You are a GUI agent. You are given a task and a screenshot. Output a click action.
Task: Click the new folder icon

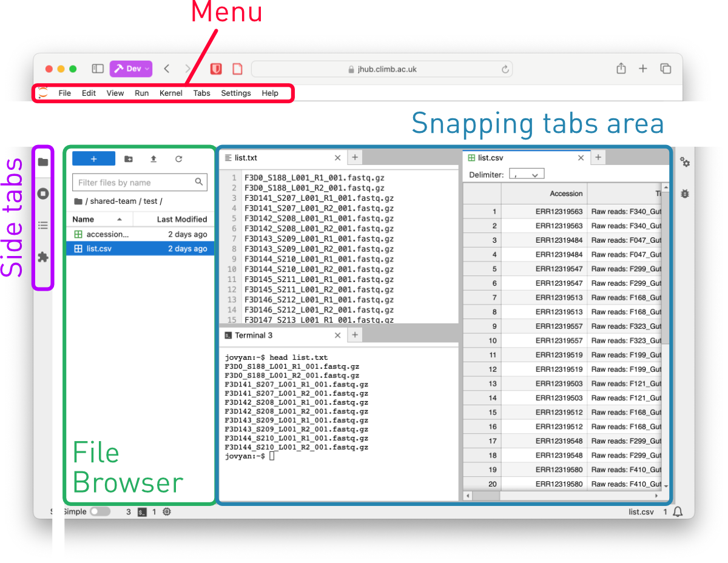[x=129, y=159]
